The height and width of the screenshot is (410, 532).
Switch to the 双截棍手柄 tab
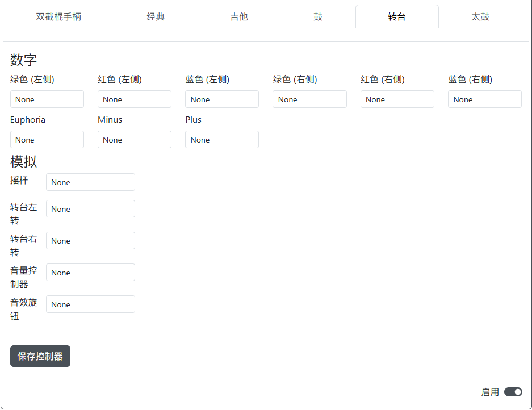(59, 16)
